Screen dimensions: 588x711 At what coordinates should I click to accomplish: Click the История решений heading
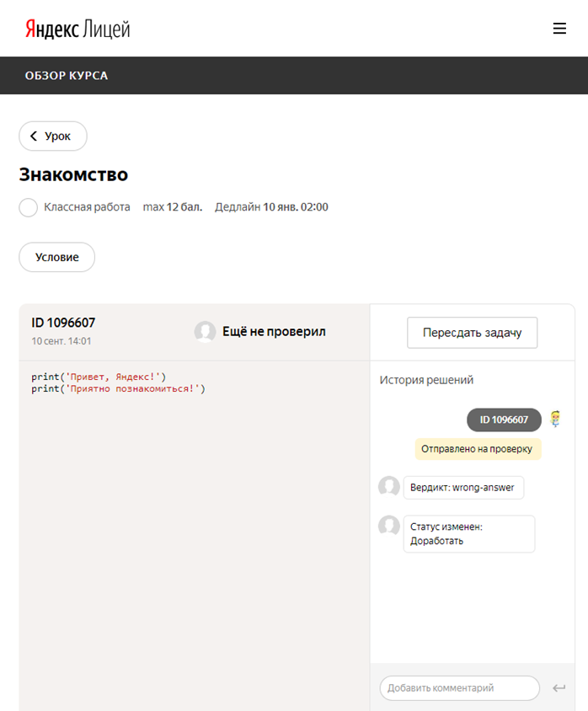click(426, 380)
